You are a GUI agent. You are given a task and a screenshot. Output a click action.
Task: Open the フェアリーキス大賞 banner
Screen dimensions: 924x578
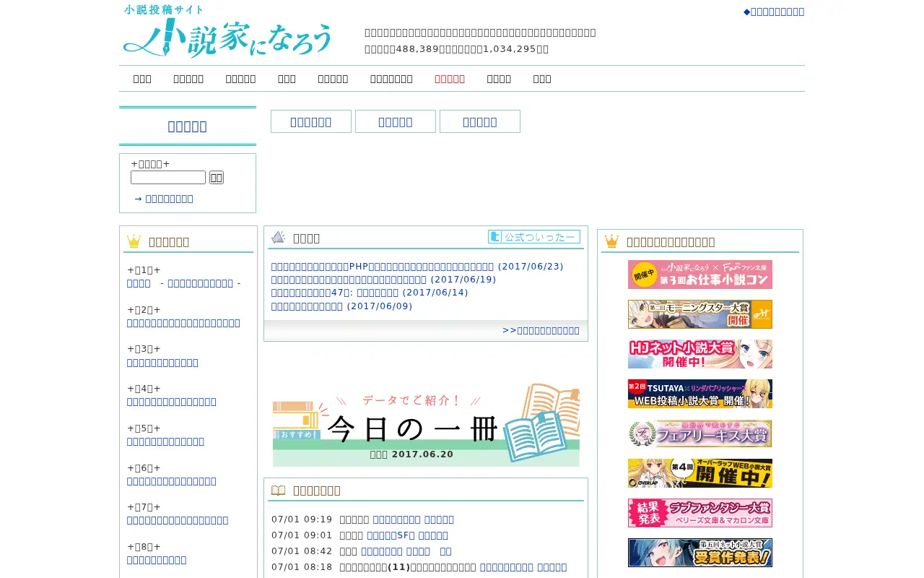click(700, 433)
